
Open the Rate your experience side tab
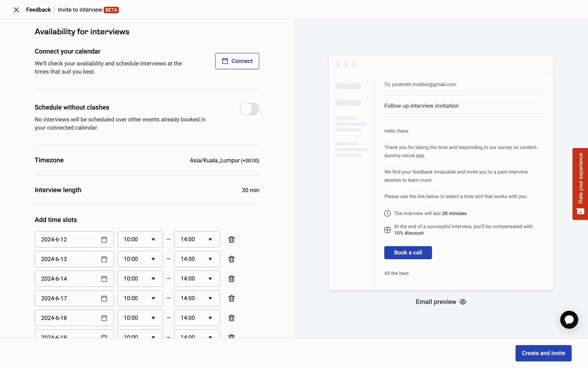click(x=580, y=184)
